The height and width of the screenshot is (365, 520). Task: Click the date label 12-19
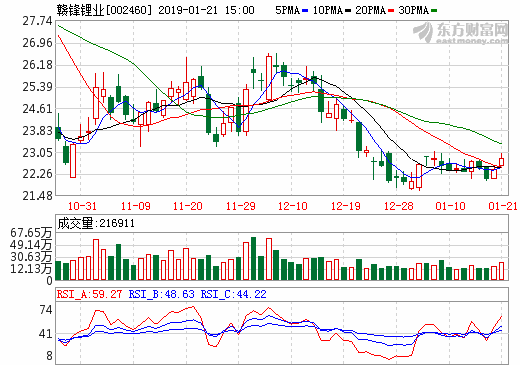click(x=346, y=206)
